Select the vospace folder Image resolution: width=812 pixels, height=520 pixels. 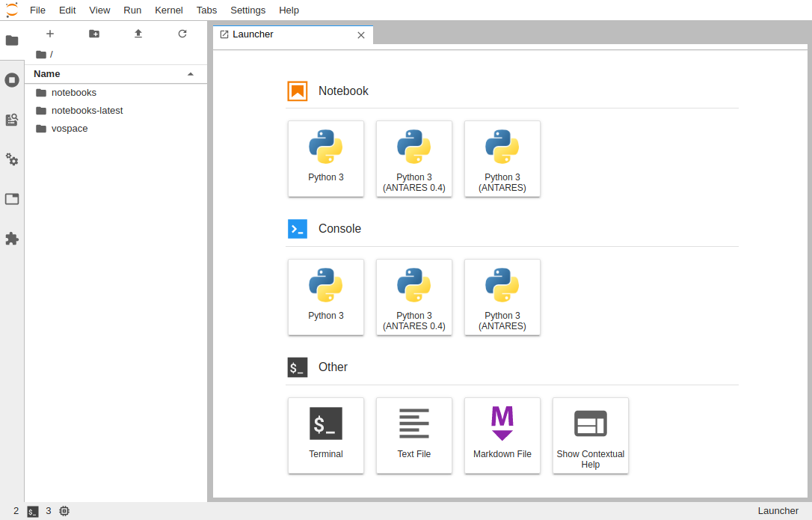(x=116, y=129)
